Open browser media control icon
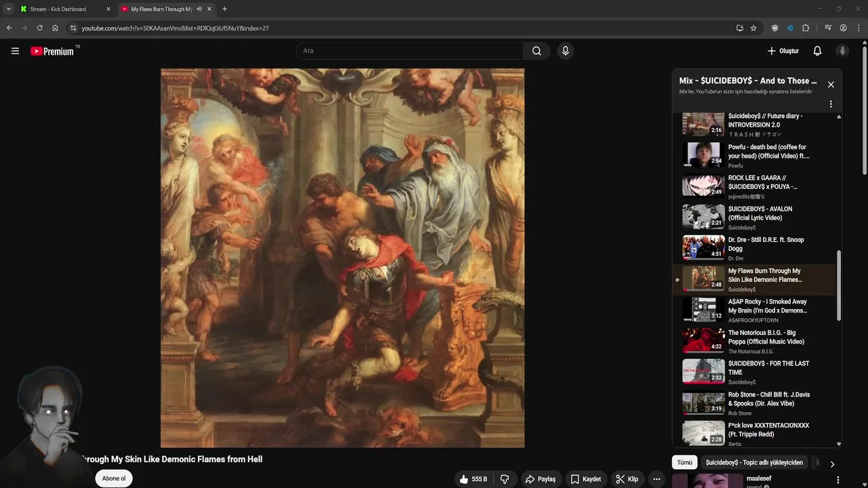868x488 pixels. pos(828,28)
